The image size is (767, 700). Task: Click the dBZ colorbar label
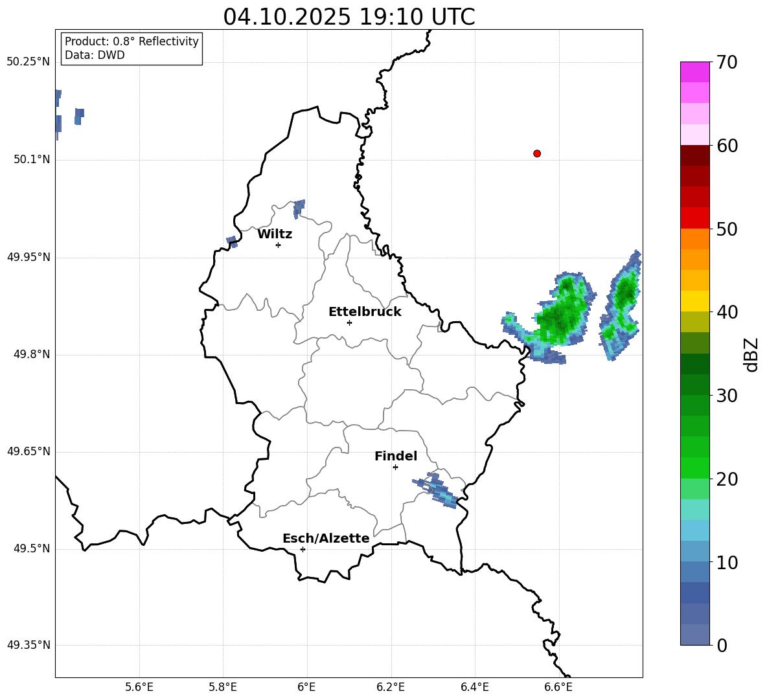(x=751, y=354)
